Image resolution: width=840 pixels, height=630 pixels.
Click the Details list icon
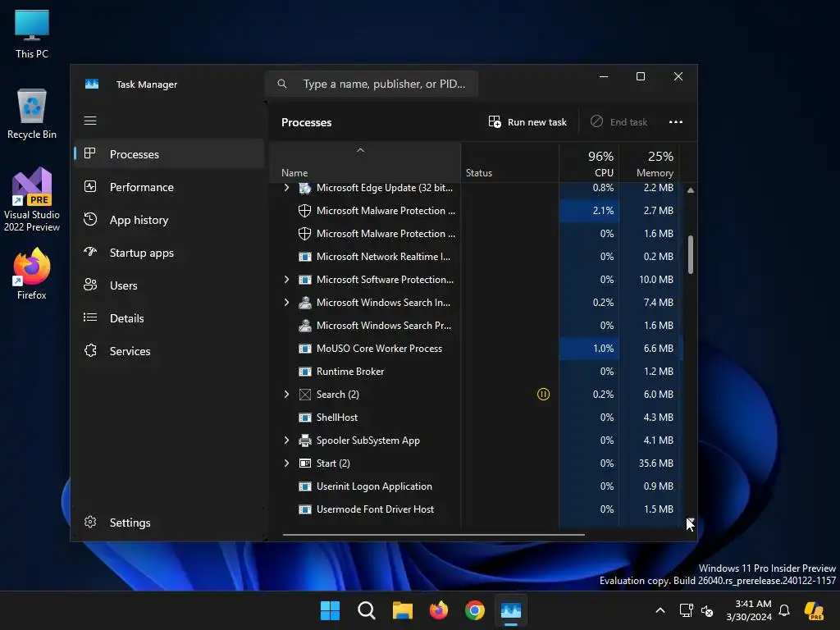90,317
